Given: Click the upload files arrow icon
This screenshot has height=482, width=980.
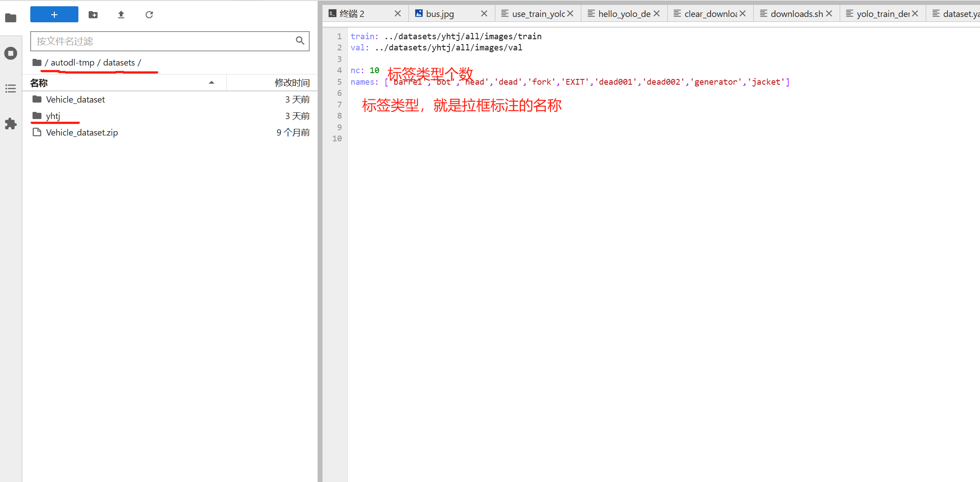Looking at the screenshot, I should (x=121, y=15).
